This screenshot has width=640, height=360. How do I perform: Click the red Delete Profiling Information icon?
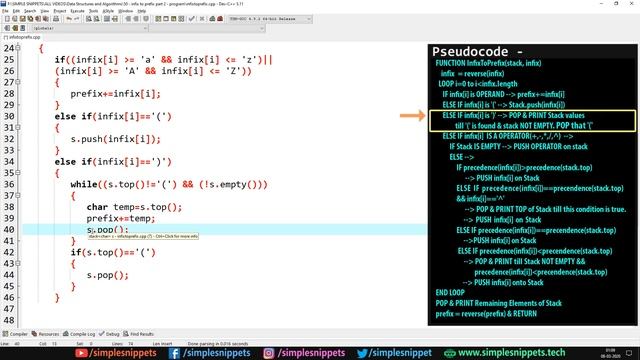click(x=220, y=19)
